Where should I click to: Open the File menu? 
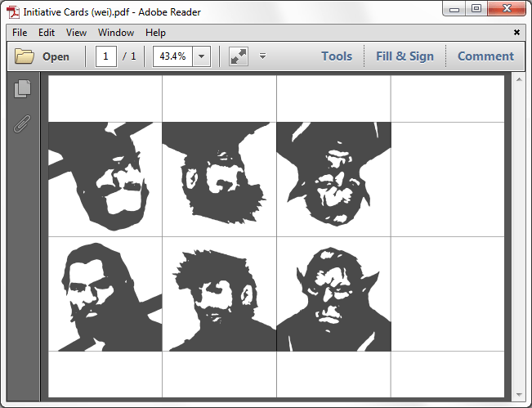pyautogui.click(x=20, y=33)
